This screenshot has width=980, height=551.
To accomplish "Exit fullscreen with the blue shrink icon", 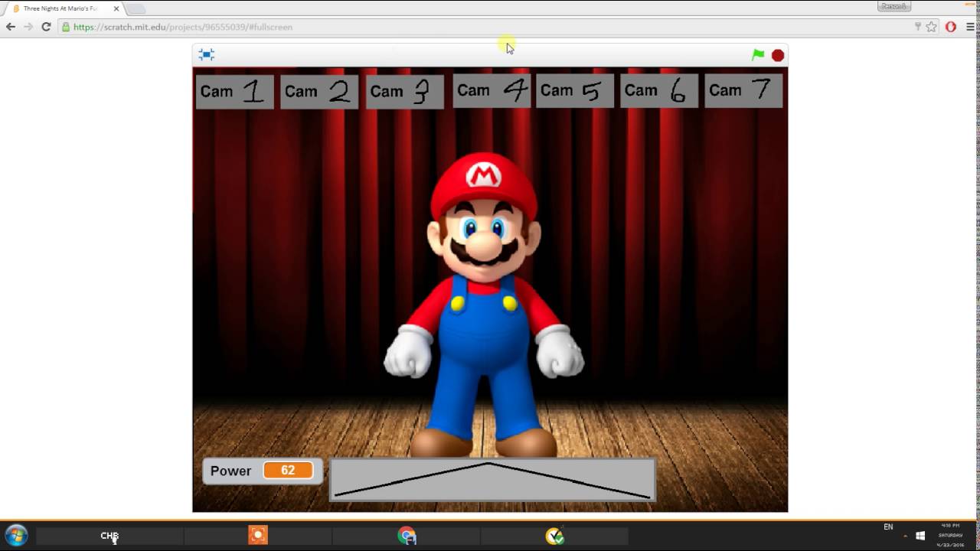I will [207, 54].
